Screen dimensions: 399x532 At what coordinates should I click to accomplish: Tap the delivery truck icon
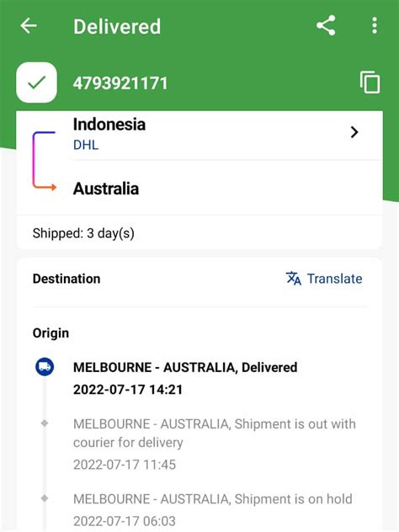point(45,367)
